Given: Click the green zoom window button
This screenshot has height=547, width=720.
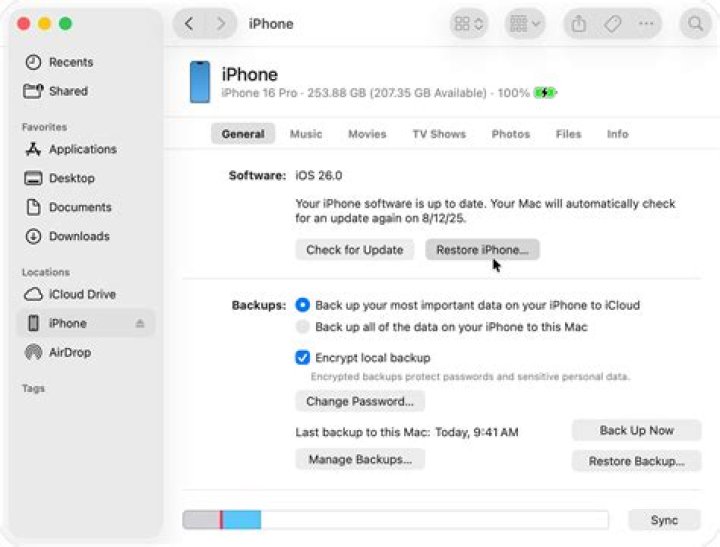Looking at the screenshot, I should pos(66,23).
